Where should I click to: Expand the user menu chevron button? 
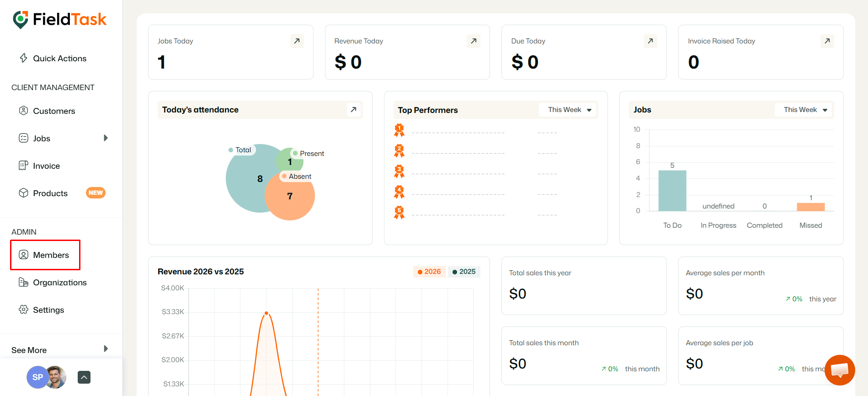pos(84,377)
